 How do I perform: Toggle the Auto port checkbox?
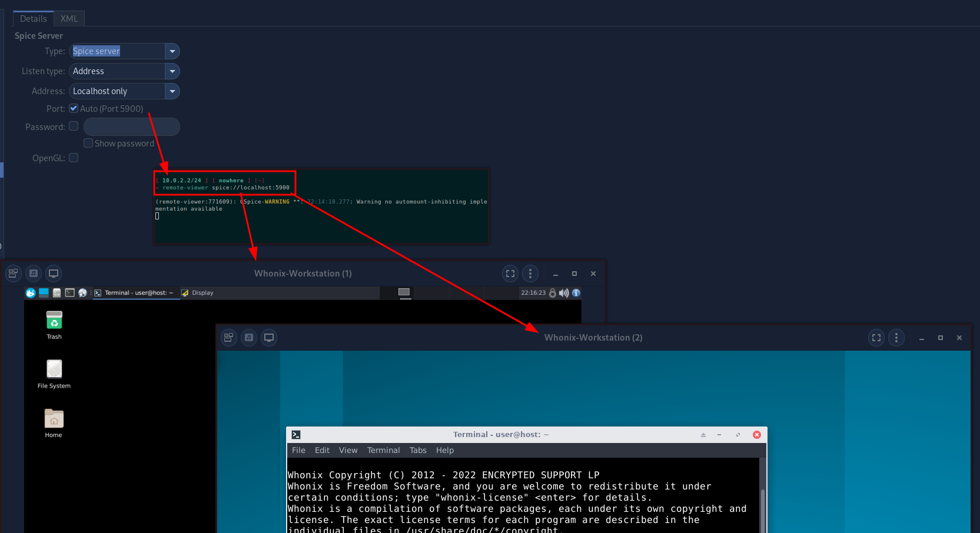point(74,108)
